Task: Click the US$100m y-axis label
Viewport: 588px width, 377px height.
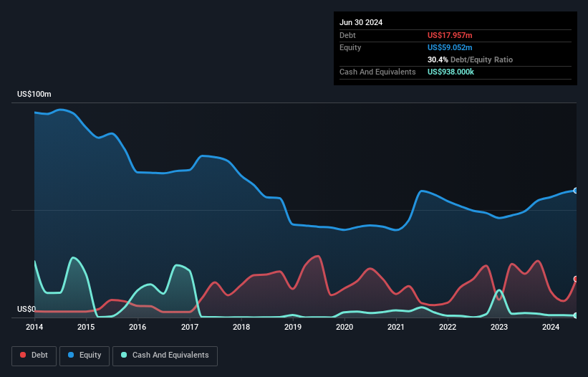Action: click(x=34, y=94)
